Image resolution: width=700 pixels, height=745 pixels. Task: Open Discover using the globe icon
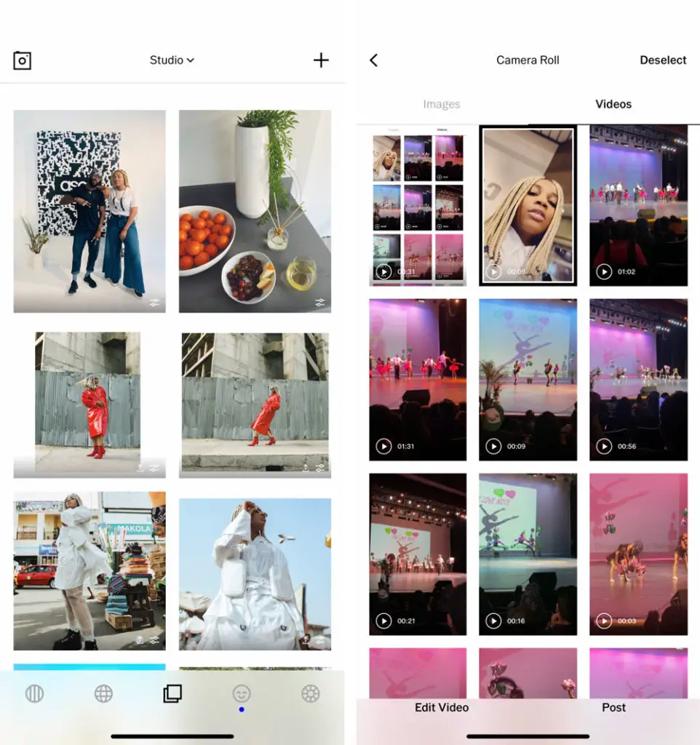[x=103, y=694]
